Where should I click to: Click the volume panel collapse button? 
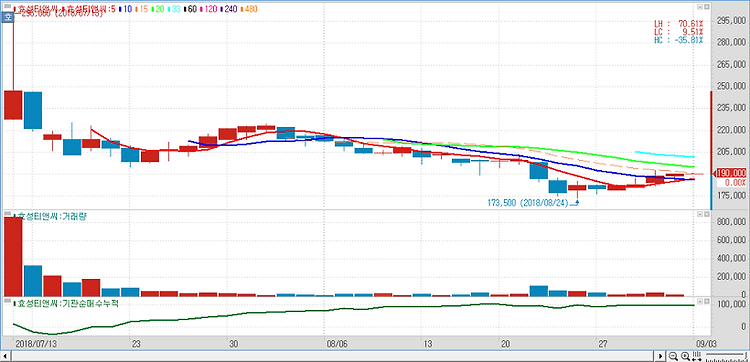699,214
